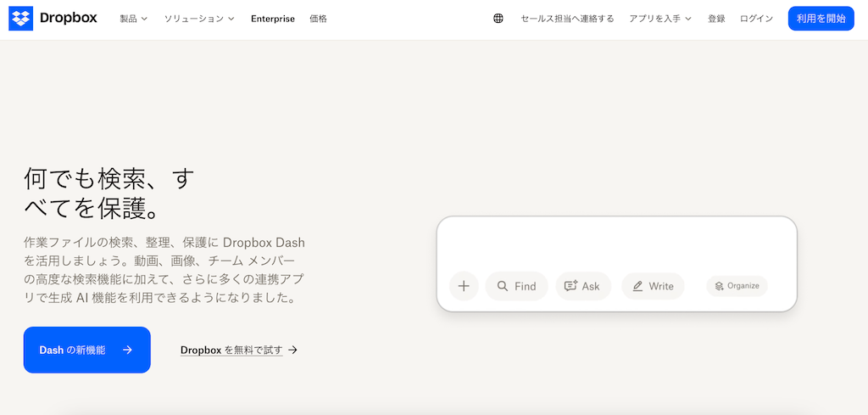Image resolution: width=868 pixels, height=415 pixels.
Task: Click the 登録 sign-up link
Action: coord(716,19)
